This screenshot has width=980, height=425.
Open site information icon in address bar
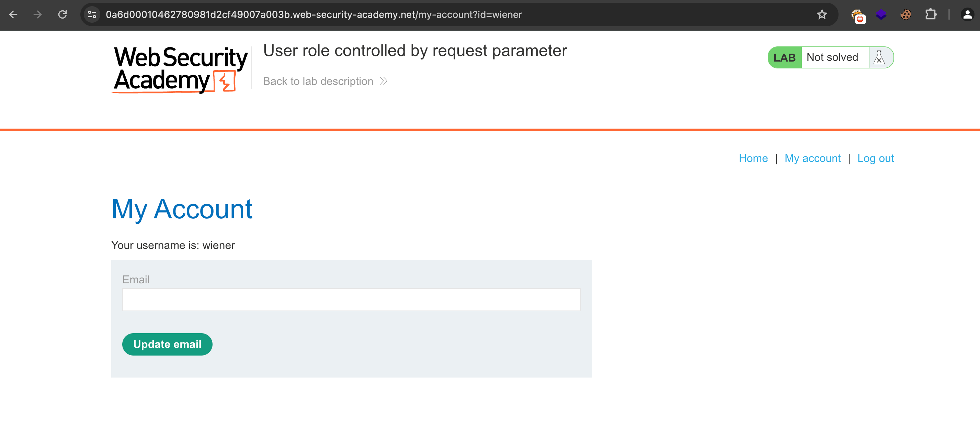(92, 14)
